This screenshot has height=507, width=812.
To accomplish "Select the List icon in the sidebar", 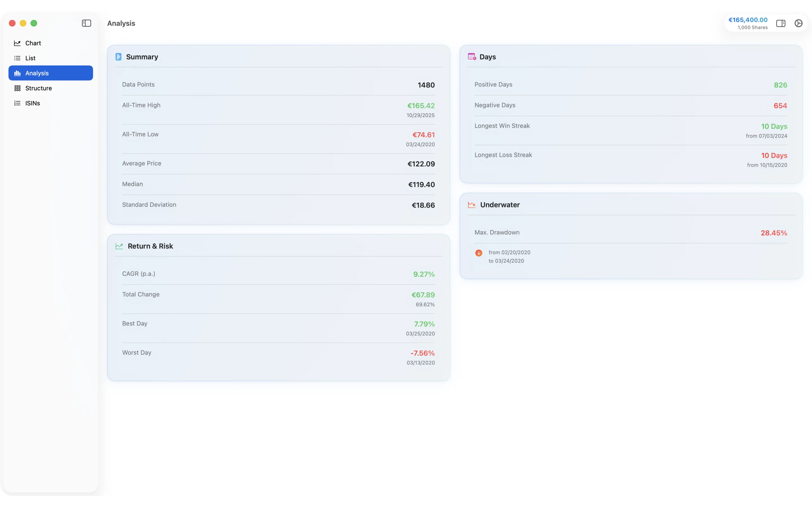I will 17,58.
